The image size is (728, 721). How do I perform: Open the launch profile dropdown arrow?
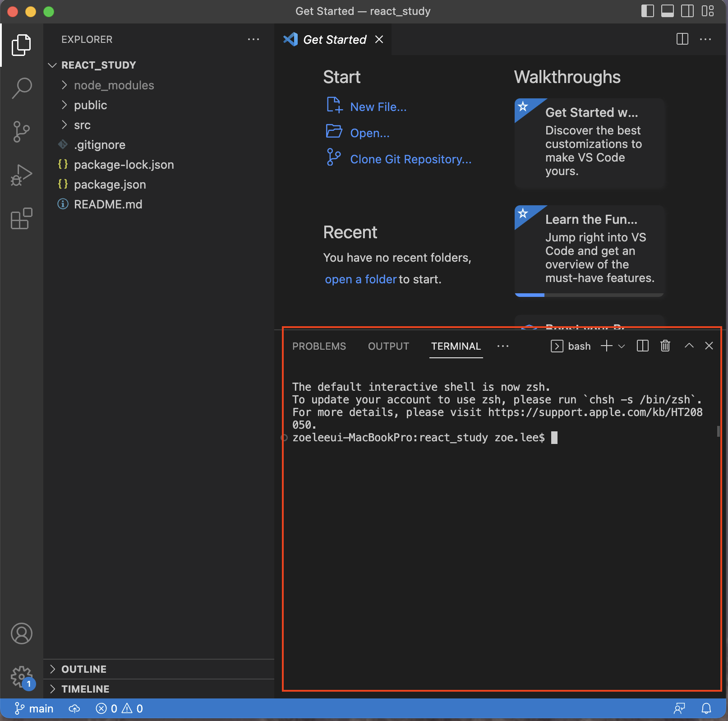pyautogui.click(x=622, y=346)
